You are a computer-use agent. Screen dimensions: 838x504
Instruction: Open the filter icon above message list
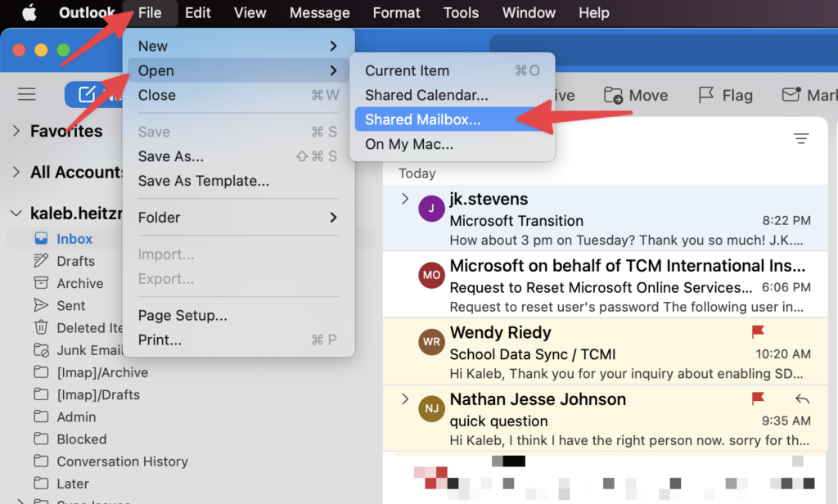coord(801,139)
